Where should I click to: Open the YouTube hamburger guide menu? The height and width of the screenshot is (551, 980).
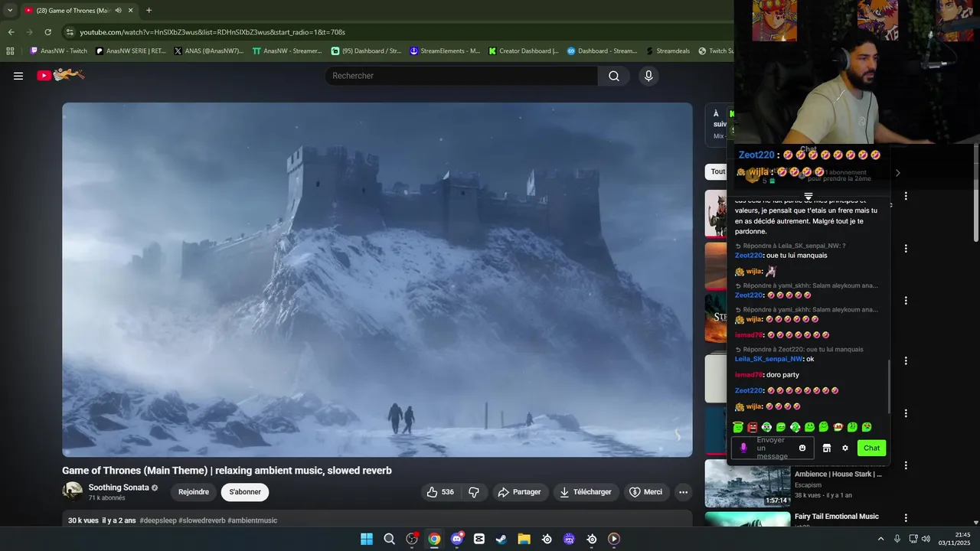click(18, 76)
